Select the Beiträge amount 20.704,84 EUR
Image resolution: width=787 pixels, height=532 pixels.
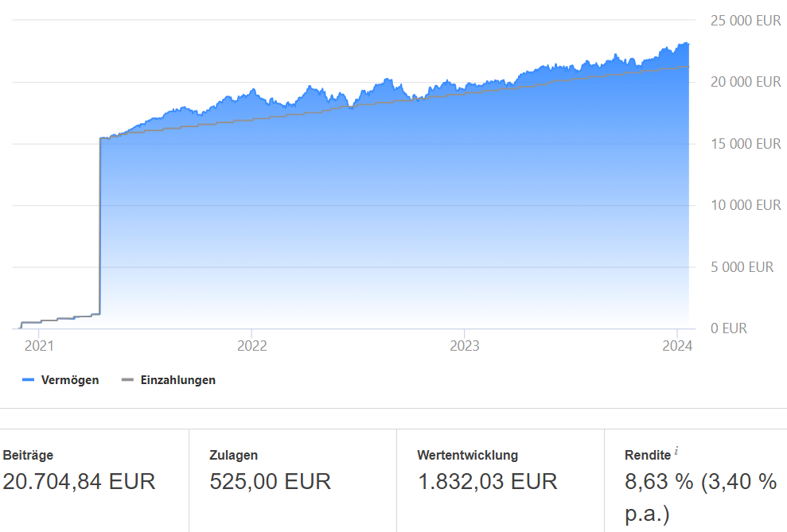[x=79, y=481]
